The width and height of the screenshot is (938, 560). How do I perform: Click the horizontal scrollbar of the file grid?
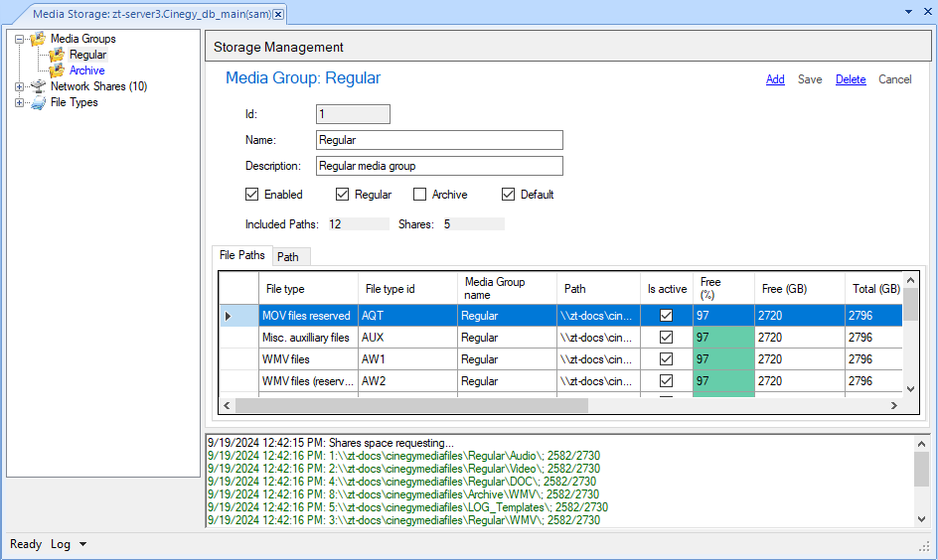(x=410, y=405)
